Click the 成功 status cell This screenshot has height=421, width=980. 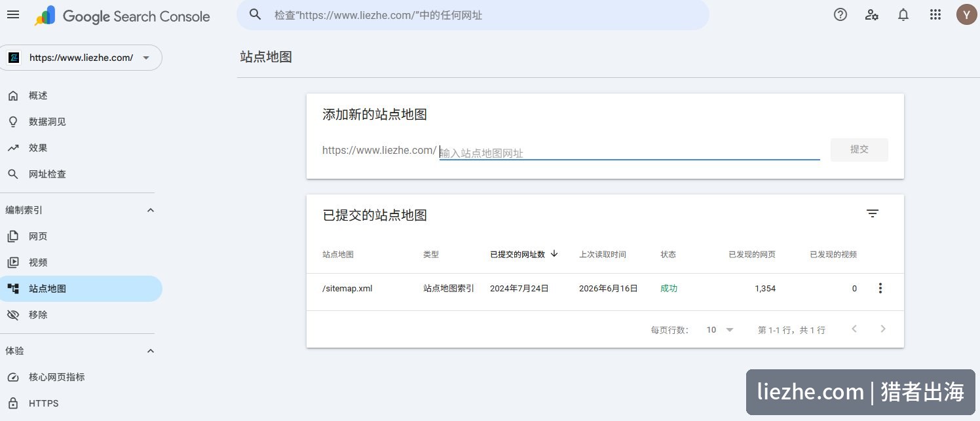coord(669,288)
